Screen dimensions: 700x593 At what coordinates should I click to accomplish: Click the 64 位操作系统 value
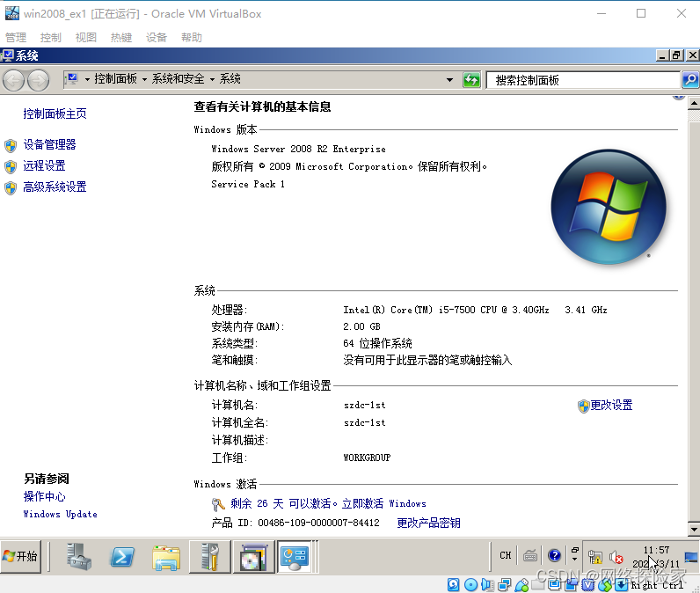click(377, 343)
